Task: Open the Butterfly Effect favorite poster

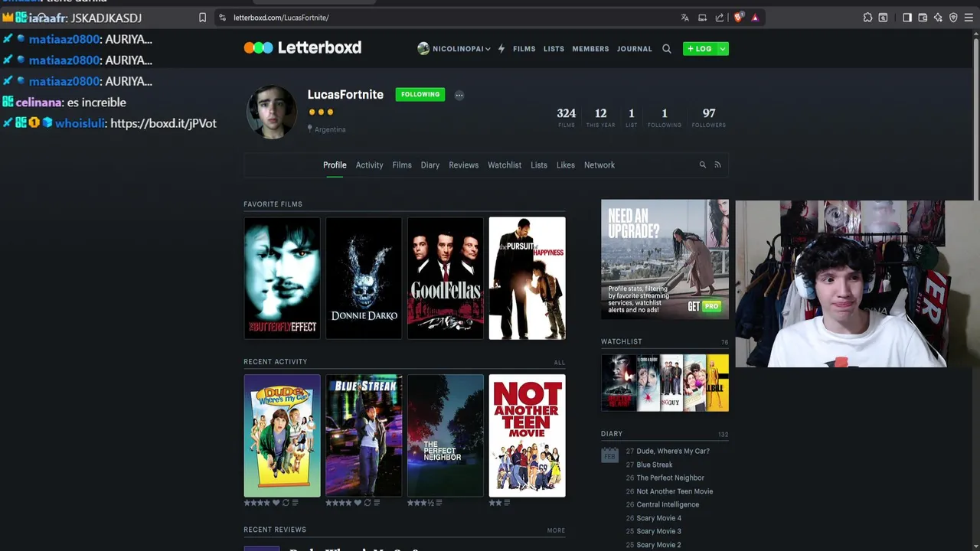Action: 282,278
